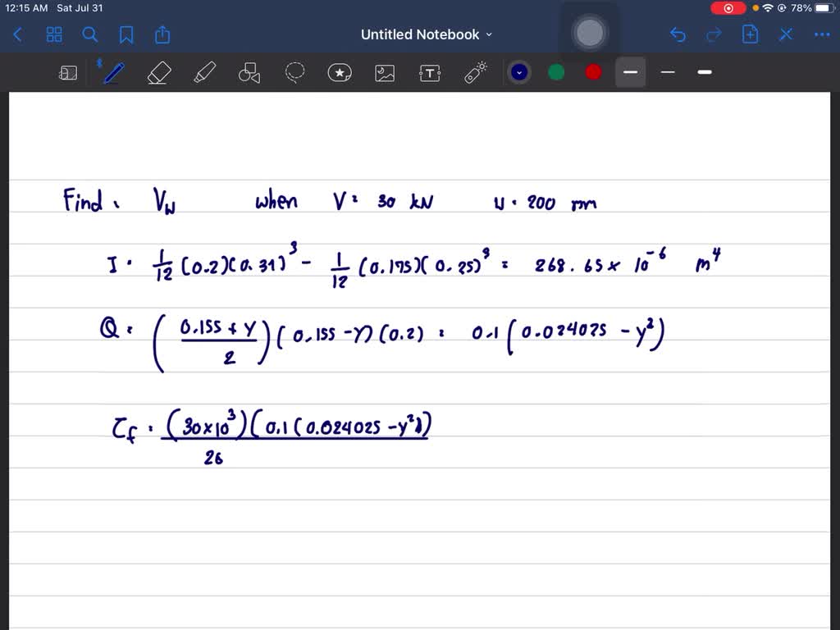This screenshot has width=840, height=630.
Task: Open the stickers and favorites tool
Action: [x=340, y=72]
